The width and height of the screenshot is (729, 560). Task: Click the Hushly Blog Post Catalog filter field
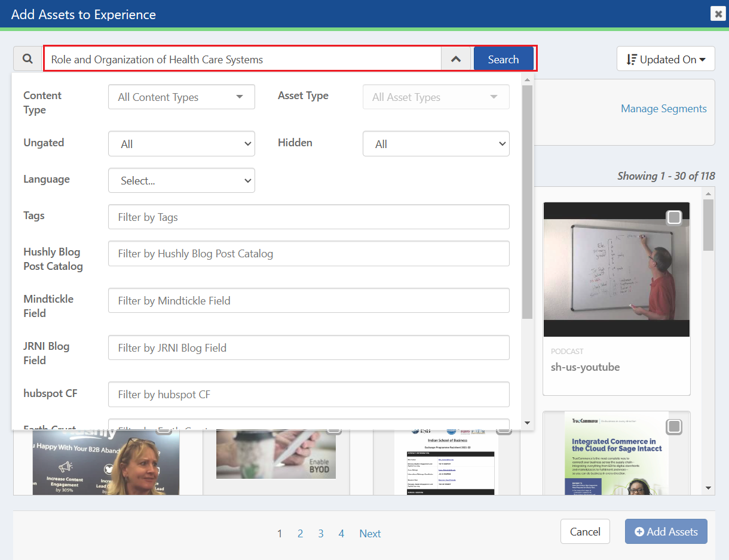pos(309,253)
